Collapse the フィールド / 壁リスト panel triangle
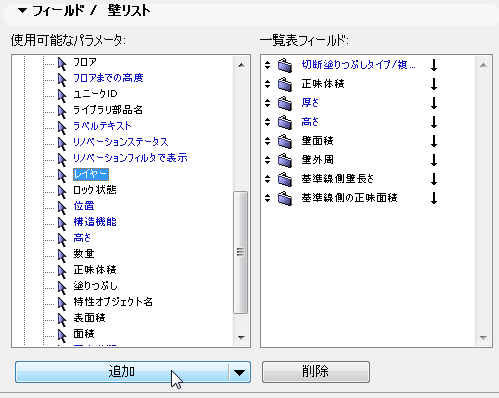 point(22,11)
